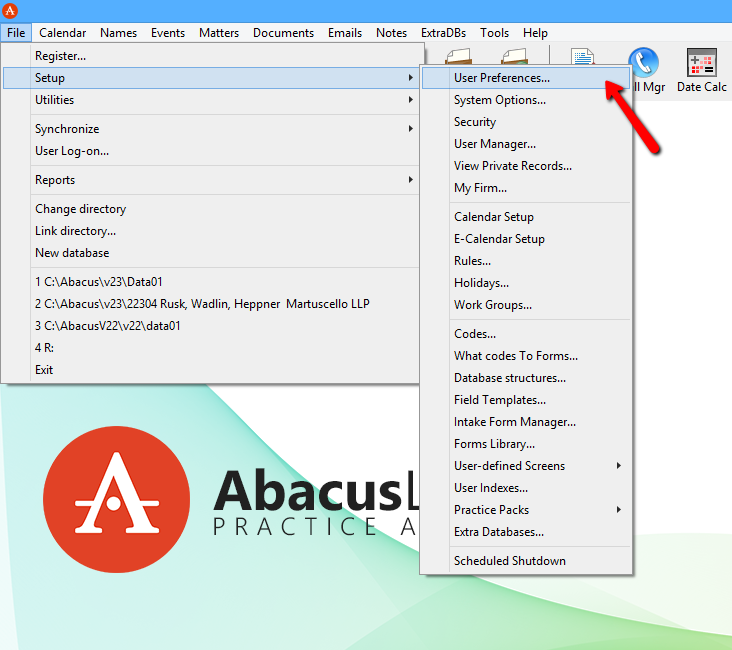This screenshot has height=650, width=732.
Task: Open My Firm...
Action: [526, 188]
